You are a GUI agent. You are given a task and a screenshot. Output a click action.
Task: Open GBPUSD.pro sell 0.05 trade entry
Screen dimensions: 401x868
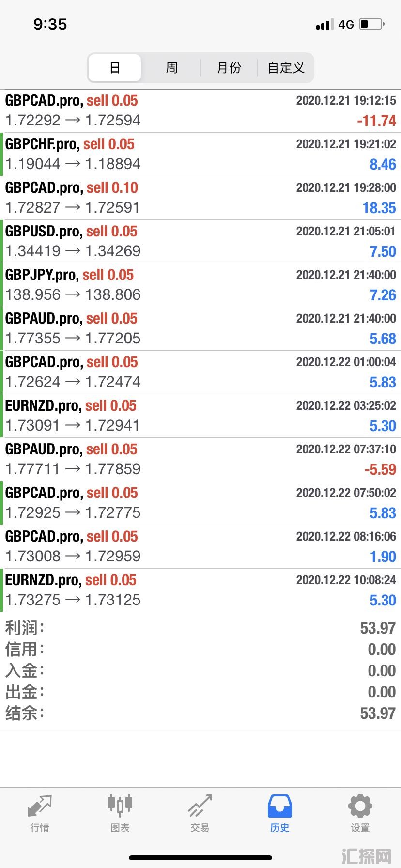pyautogui.click(x=200, y=242)
